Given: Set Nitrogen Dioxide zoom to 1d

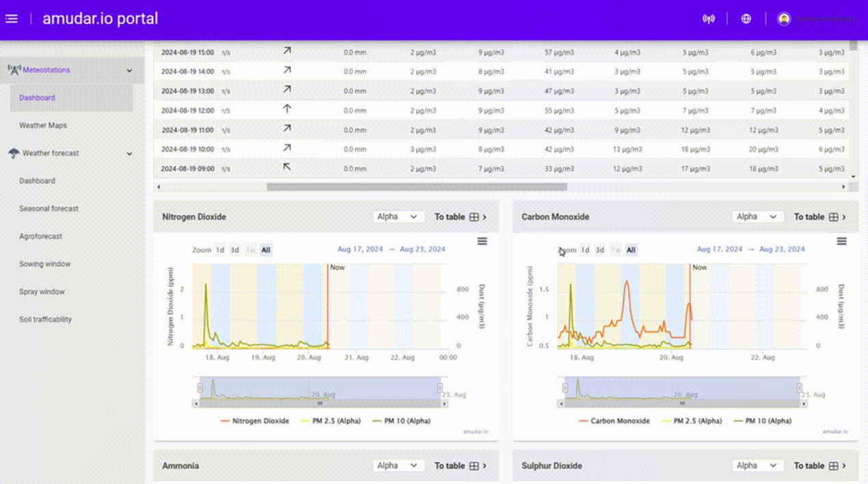Looking at the screenshot, I should click(219, 250).
